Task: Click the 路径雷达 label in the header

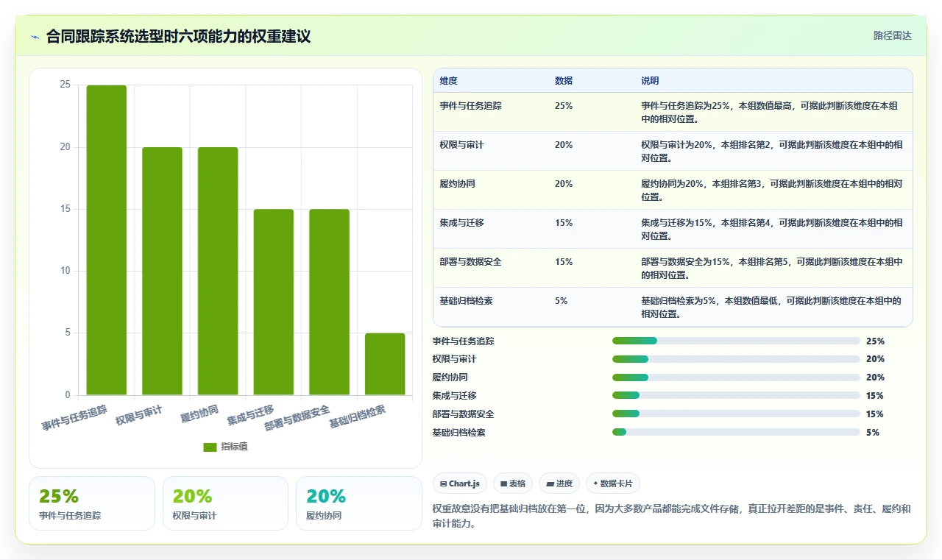Action: click(x=892, y=35)
